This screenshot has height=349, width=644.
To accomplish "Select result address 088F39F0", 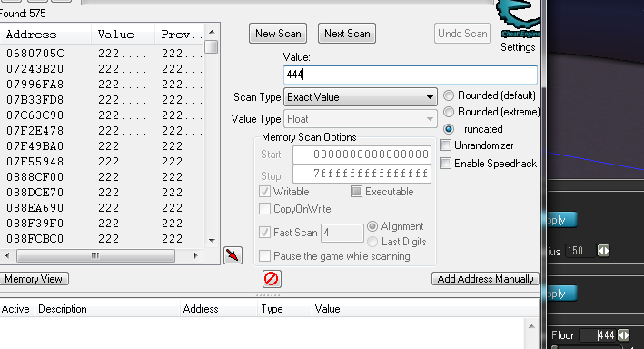I will [35, 224].
